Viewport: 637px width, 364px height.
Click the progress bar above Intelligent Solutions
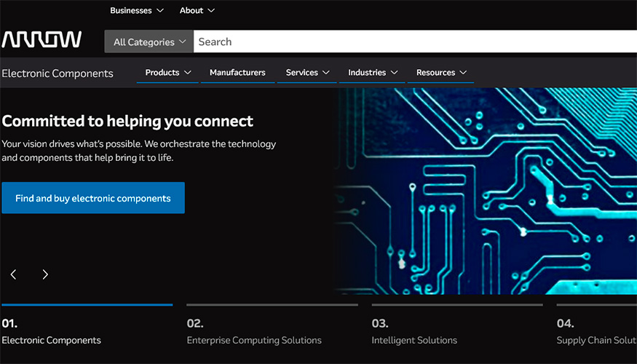(456, 305)
